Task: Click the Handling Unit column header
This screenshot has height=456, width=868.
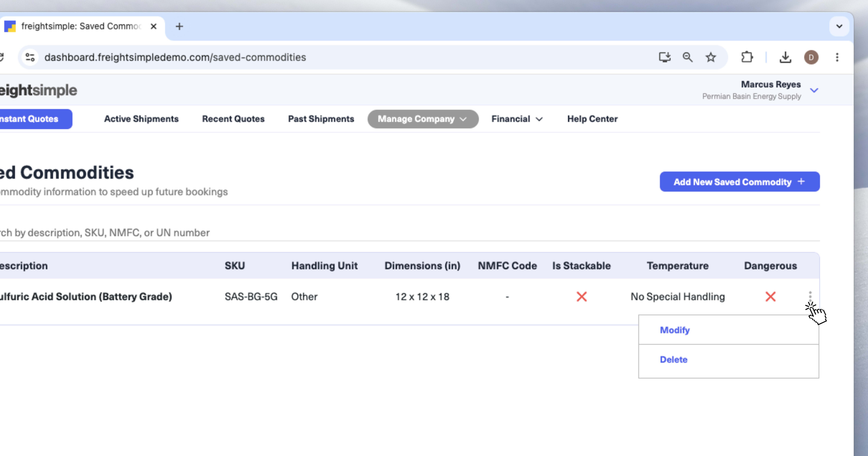Action: click(x=324, y=266)
